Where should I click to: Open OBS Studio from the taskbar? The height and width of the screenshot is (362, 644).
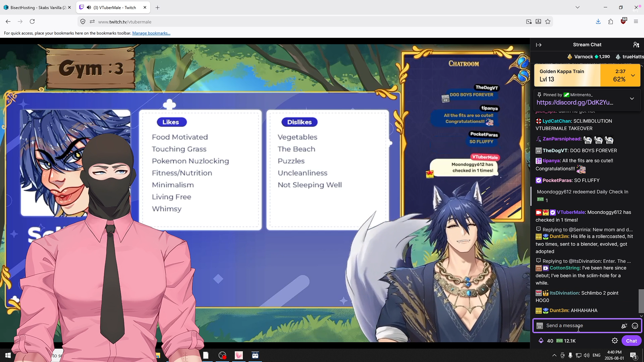click(222, 355)
